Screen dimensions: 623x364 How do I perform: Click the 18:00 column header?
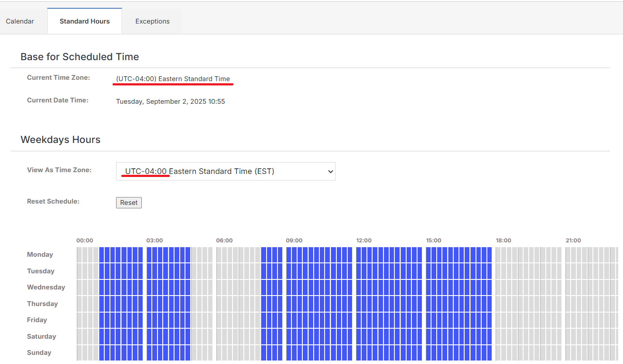(503, 241)
